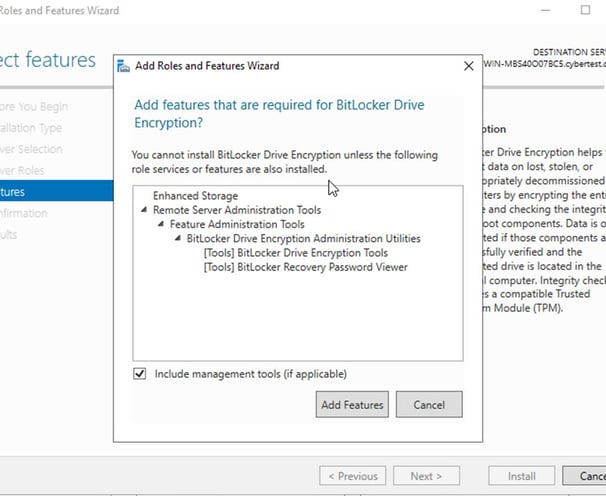Image resolution: width=606 pixels, height=496 pixels.
Task: Open Results step in wizard sidebar
Action: click(9, 235)
